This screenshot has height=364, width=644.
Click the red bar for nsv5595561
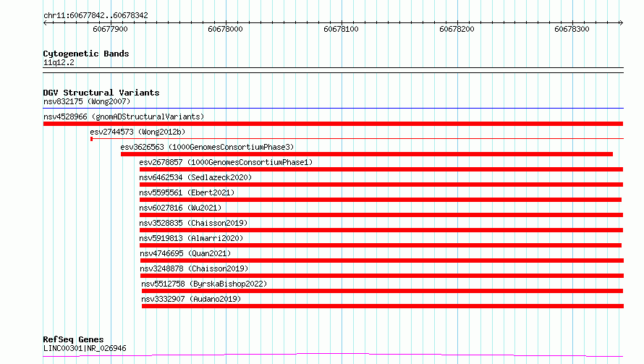381,200
